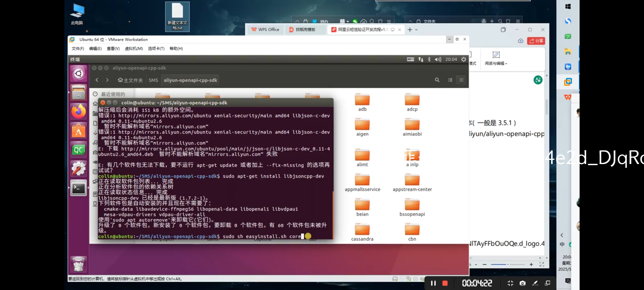Switch to the WPS Office tab

point(265,30)
